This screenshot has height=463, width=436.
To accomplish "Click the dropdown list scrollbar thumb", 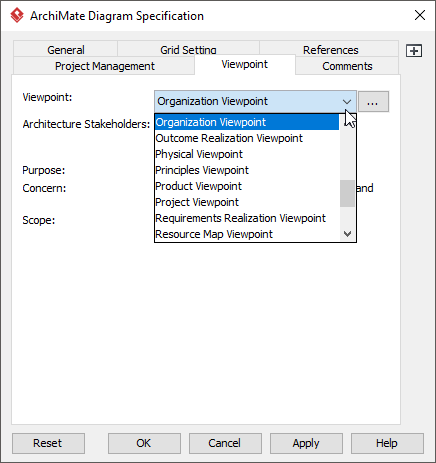I will [347, 193].
